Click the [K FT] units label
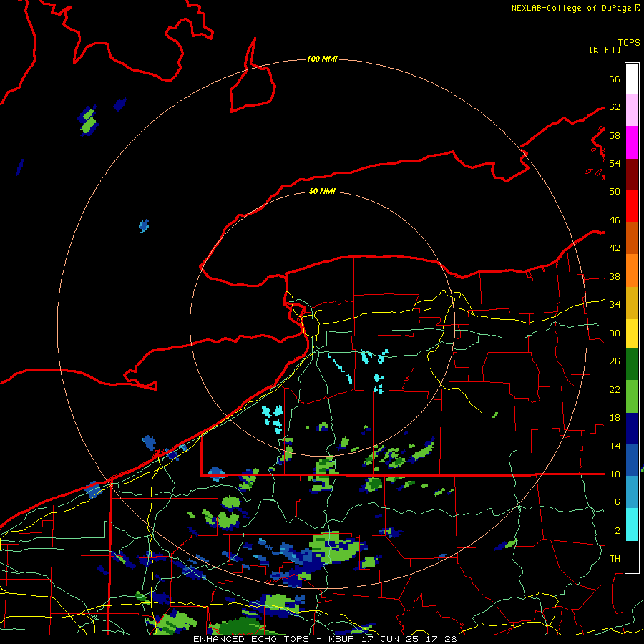Viewport: 644px width, 644px height. pos(605,49)
